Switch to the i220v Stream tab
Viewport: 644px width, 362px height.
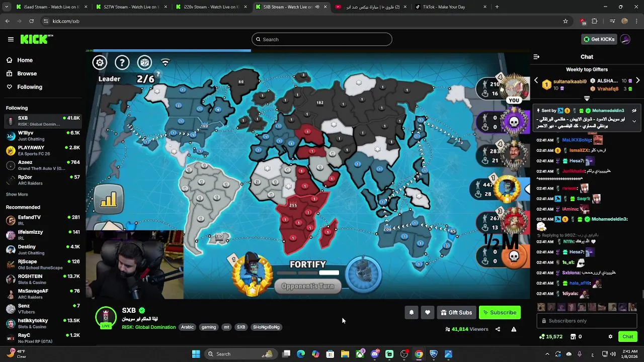[x=211, y=7]
